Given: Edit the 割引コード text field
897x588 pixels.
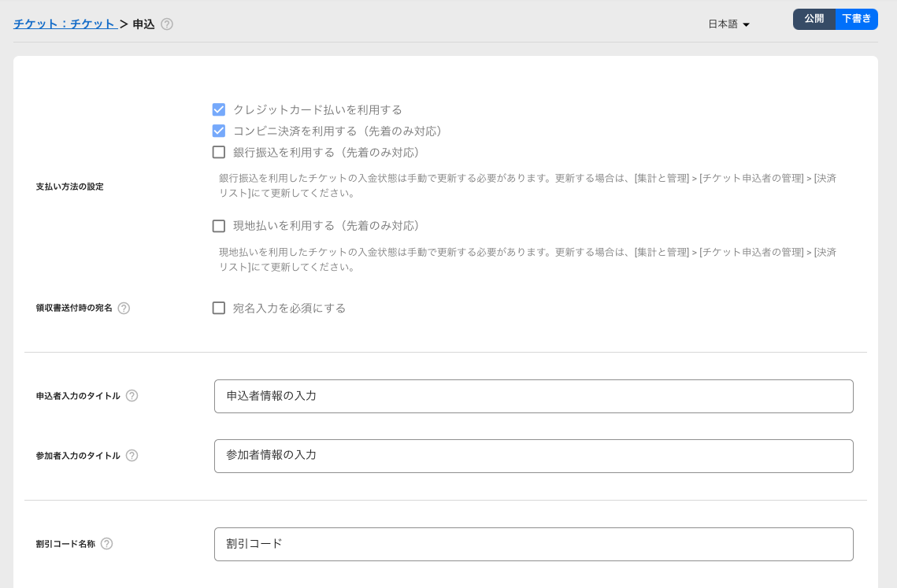Looking at the screenshot, I should [x=534, y=544].
